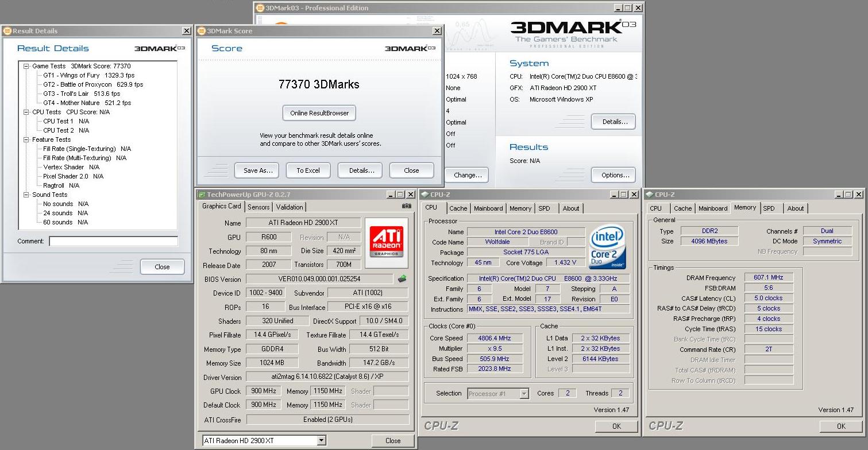Viewport: 868px width, 450px height.
Task: Open Memory tab in CPU-Z CPU window
Action: (x=520, y=208)
